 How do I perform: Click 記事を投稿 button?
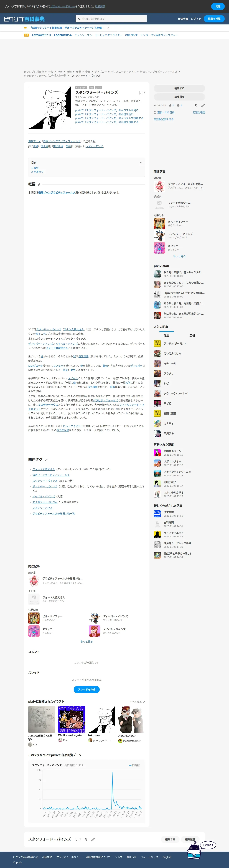tap(214, 19)
